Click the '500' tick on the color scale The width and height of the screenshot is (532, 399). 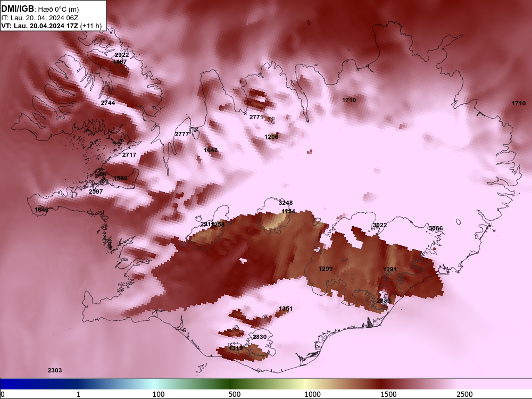coord(235,394)
